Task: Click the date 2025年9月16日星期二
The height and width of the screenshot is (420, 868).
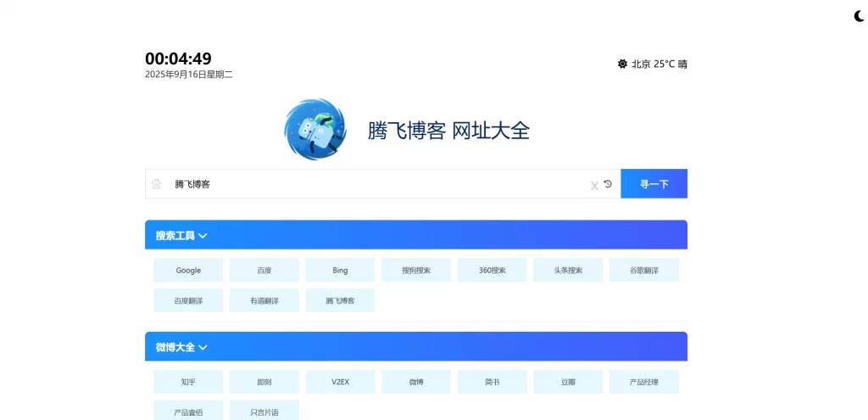Action: [189, 75]
